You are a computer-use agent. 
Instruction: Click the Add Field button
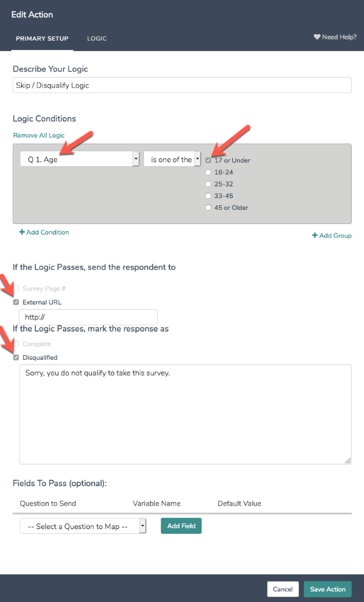click(x=181, y=526)
